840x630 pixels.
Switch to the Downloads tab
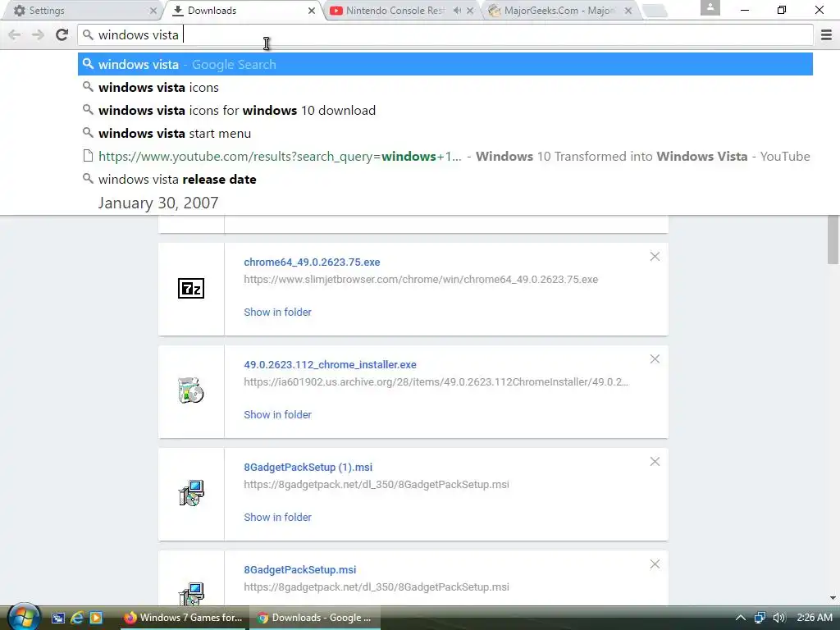243,11
